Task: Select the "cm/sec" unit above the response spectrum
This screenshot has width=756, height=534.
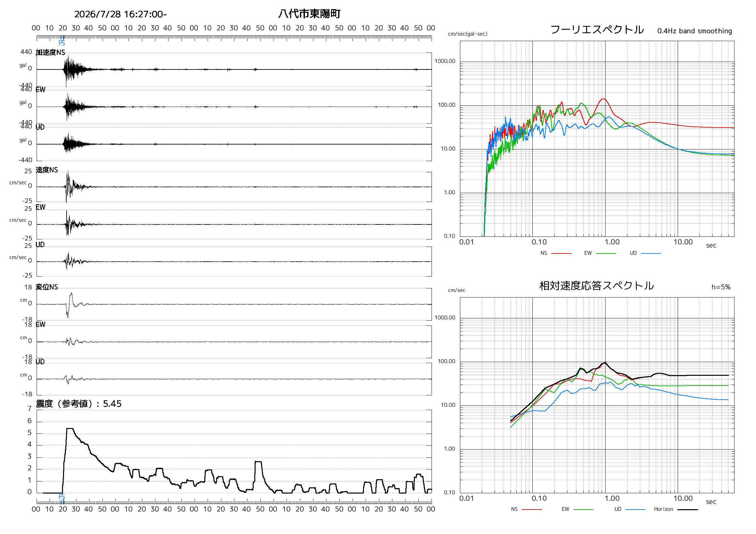Action: (x=457, y=290)
